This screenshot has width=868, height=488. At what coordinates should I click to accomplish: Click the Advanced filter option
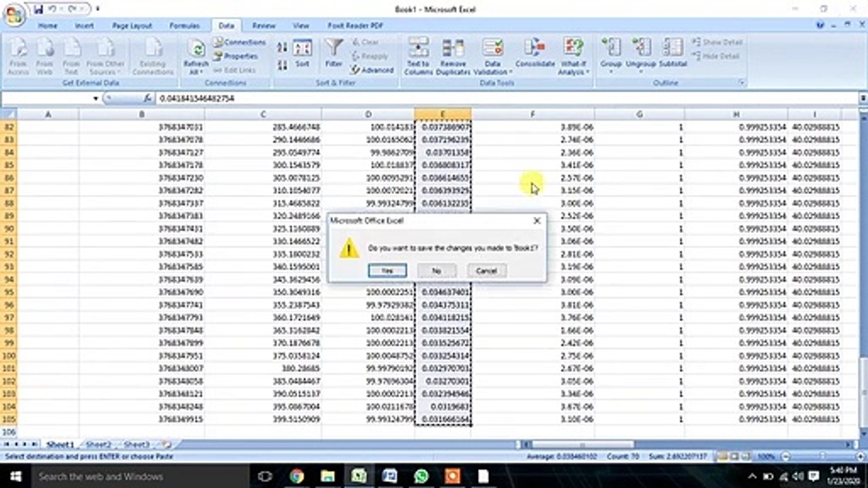(x=372, y=70)
